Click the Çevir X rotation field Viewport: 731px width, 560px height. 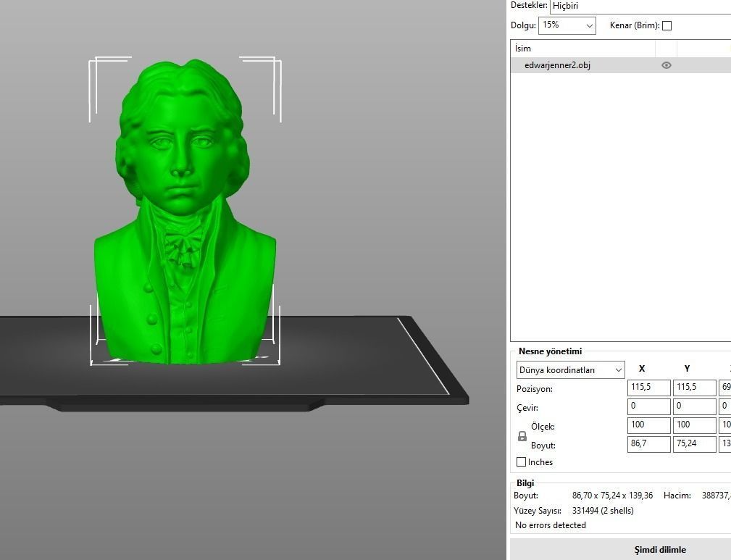coord(647,406)
